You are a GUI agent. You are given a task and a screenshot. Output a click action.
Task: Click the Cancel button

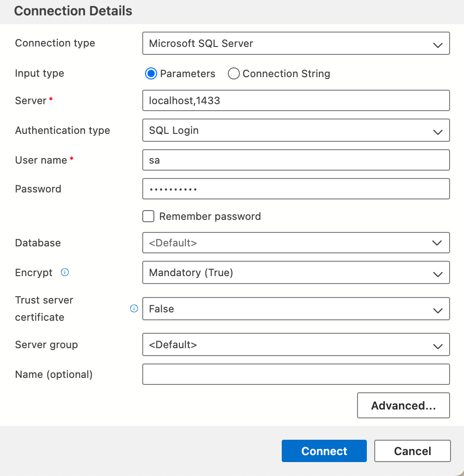[x=412, y=451]
